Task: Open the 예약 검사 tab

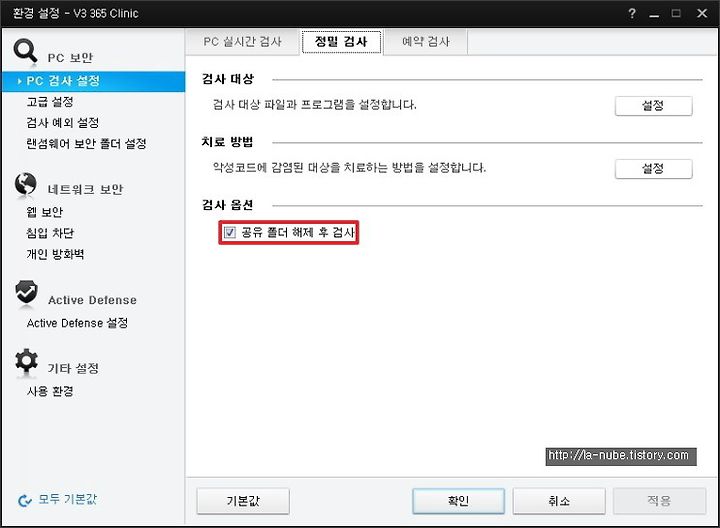Action: pos(426,42)
